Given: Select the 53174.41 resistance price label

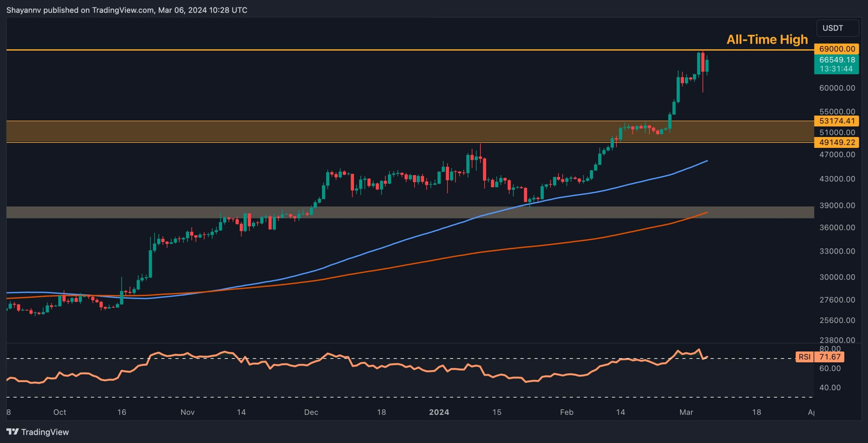Looking at the screenshot, I should (836, 121).
